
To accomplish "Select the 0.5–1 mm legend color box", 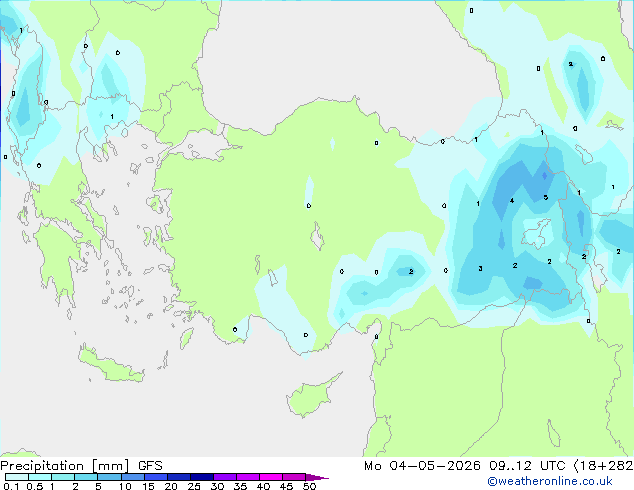I will pos(40,477).
